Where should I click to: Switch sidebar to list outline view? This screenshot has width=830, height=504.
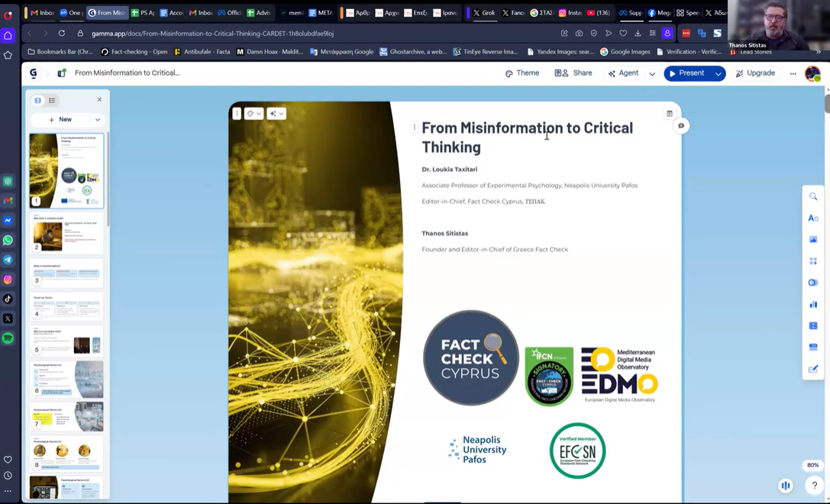[x=52, y=100]
